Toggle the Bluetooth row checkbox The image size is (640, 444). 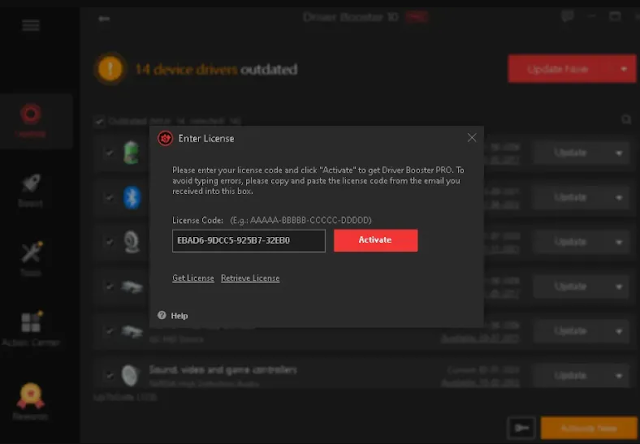(109, 198)
